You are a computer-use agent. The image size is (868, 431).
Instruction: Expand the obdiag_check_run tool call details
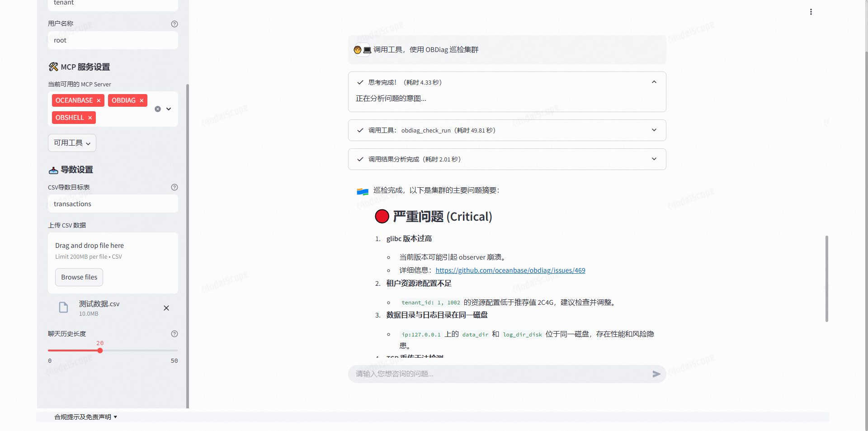pos(654,130)
